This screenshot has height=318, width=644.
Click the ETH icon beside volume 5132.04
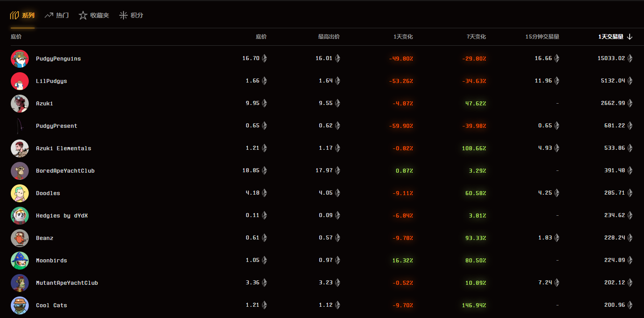tap(630, 81)
